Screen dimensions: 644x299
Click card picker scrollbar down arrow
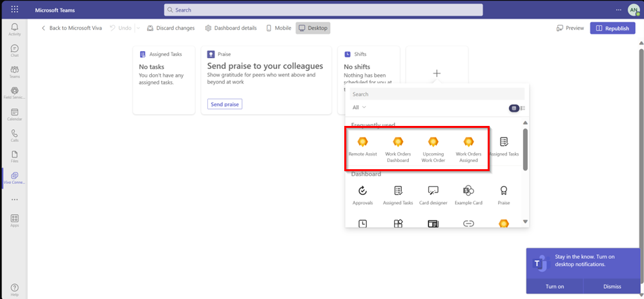(x=525, y=222)
